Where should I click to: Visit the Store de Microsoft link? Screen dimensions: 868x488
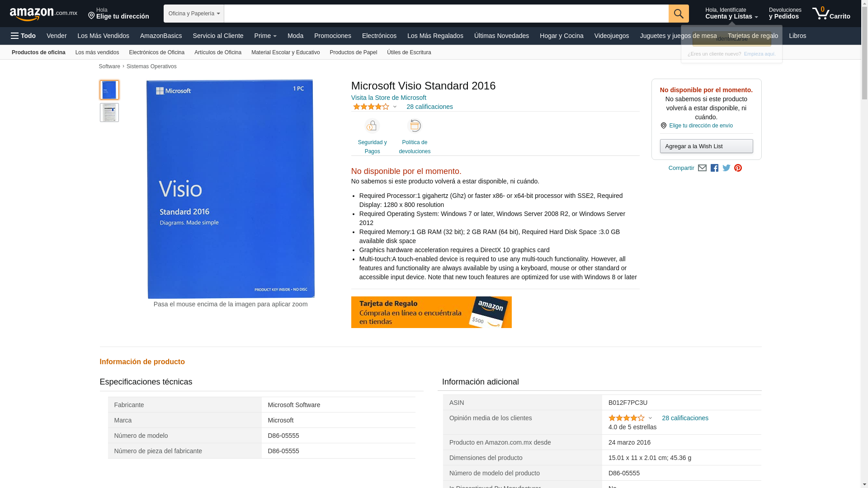[388, 98]
